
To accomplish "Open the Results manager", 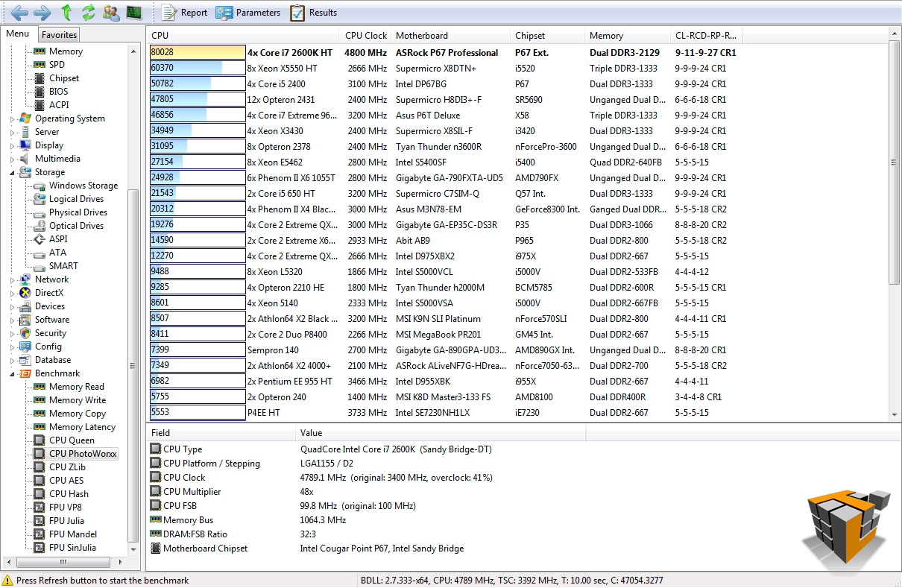I will coord(313,12).
